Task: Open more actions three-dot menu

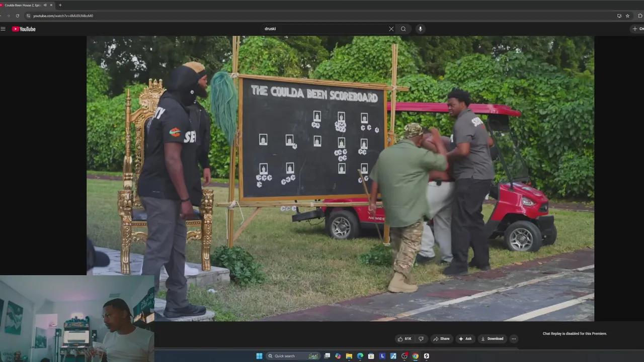Action: coord(514,339)
